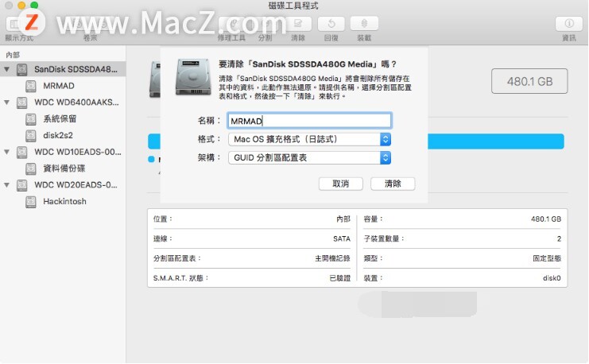Select the WDC WD6400AAKS disk icon

[x=22, y=103]
